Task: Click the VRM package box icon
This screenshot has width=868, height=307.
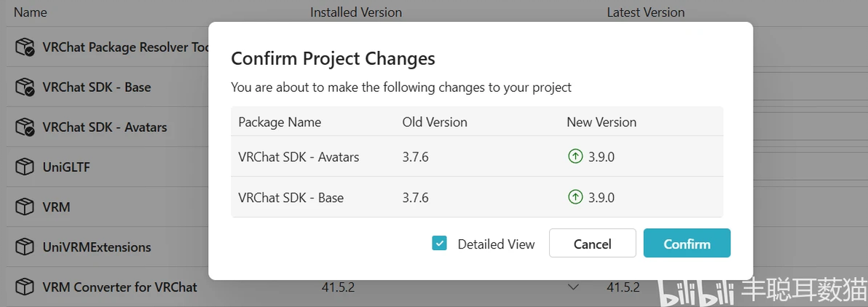Action: (24, 207)
